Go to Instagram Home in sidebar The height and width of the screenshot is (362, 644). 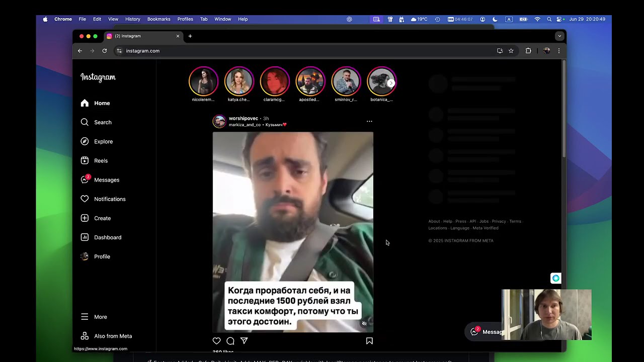click(95, 103)
